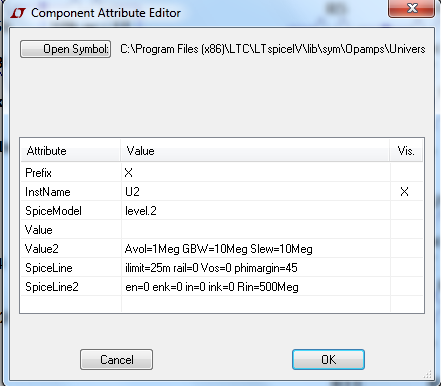Viewport: 441px width, 386px height.
Task: Click the Value column header
Action: pos(255,151)
